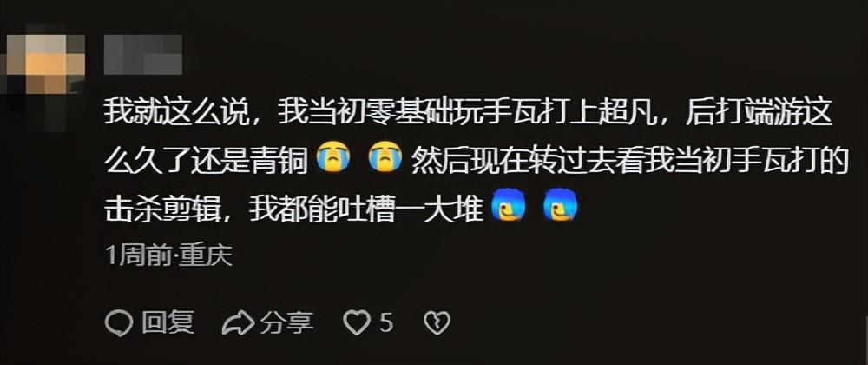Click first blue scared-face emoji
The image size is (868, 365).
pyautogui.click(x=509, y=208)
